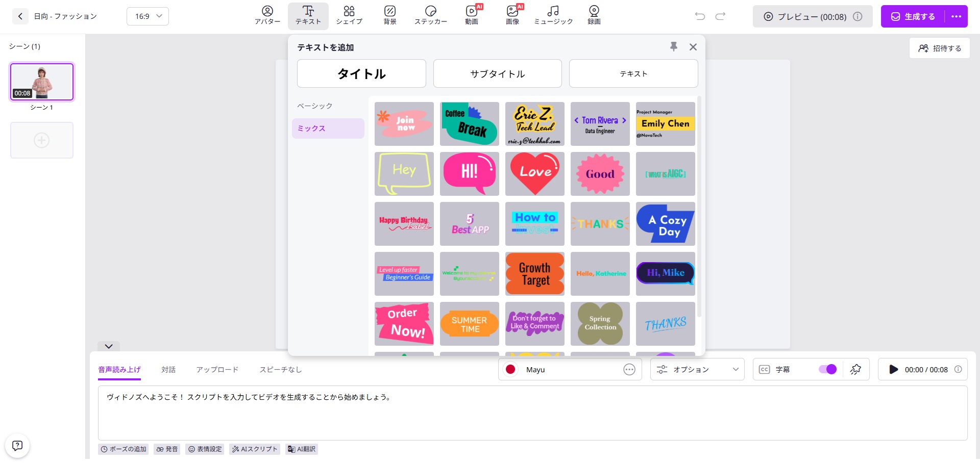Open the Shape (シェイプ) tool
Image resolution: width=980 pixels, height=463 pixels.
(x=349, y=15)
